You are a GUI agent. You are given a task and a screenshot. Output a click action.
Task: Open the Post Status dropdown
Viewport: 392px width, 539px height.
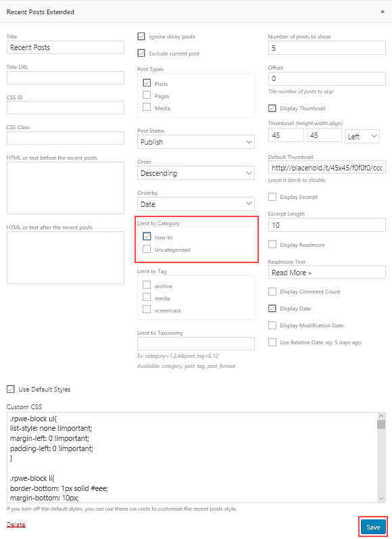pos(196,142)
